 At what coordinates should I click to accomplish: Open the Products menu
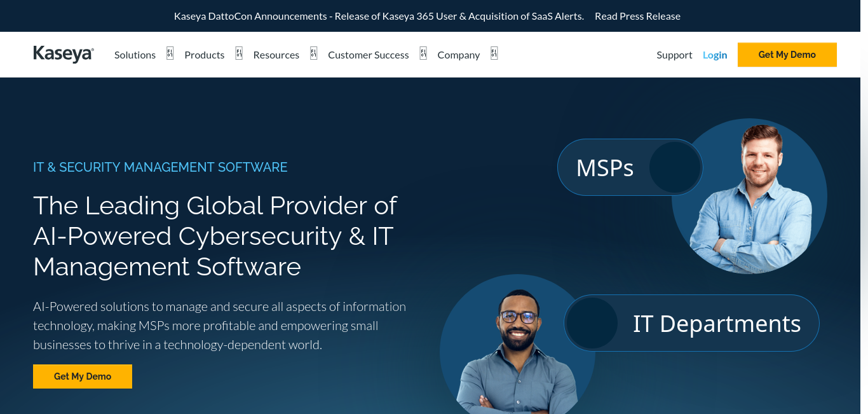[205, 55]
